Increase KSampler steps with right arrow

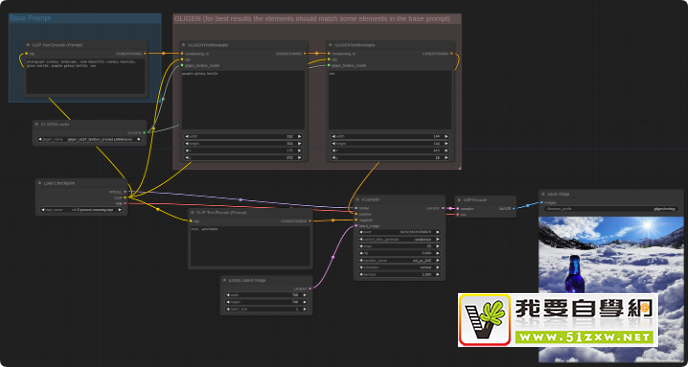437,246
